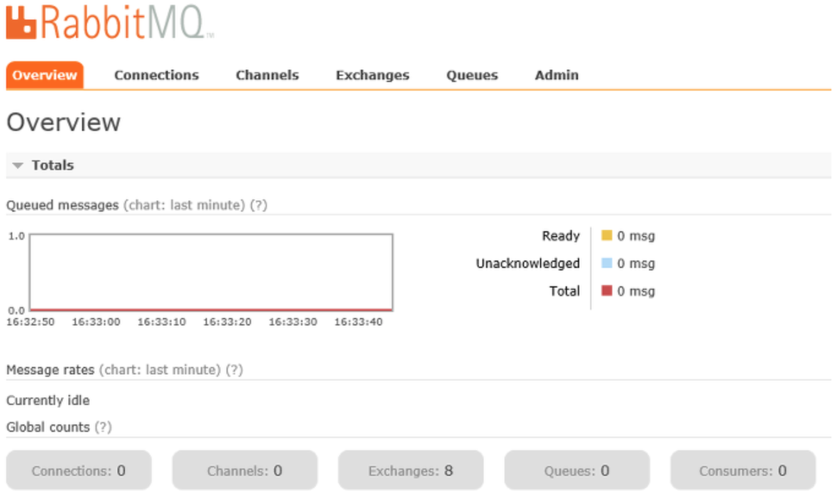The width and height of the screenshot is (840, 504).
Task: Click the RabbitMQ logo
Action: (110, 23)
